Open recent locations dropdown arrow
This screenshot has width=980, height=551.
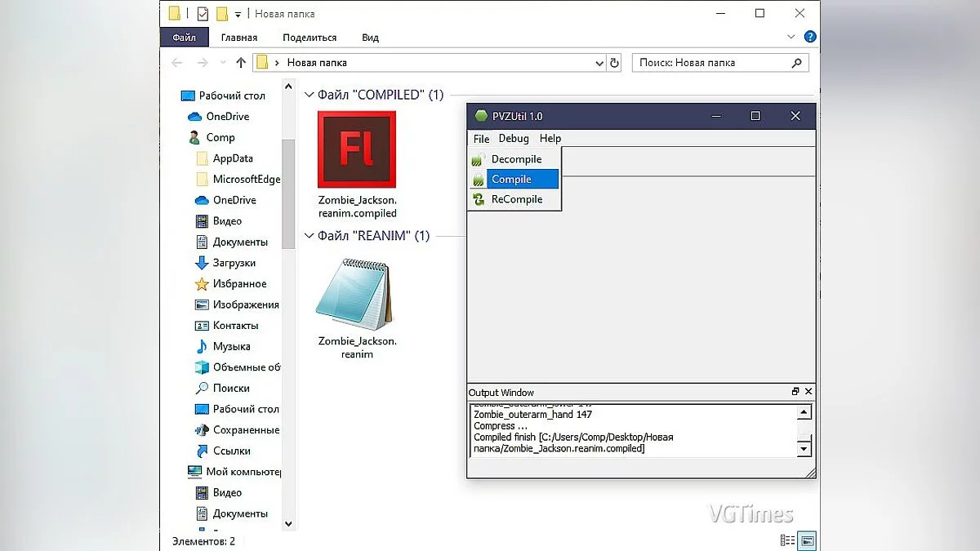[222, 64]
